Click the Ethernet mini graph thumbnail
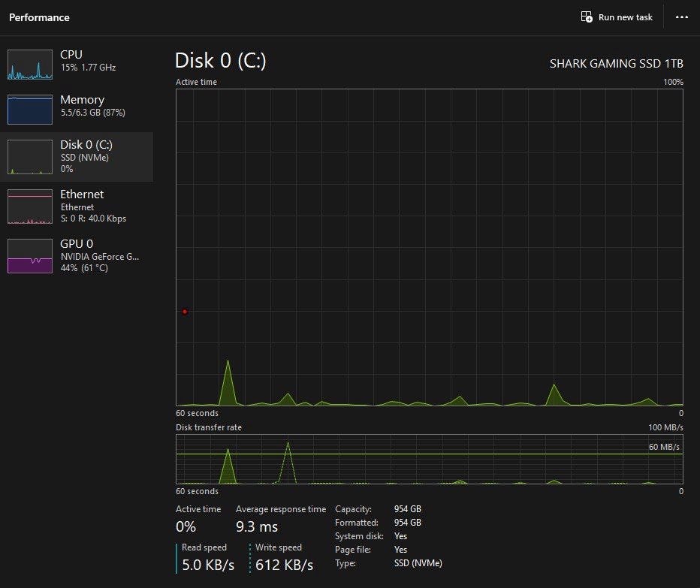This screenshot has height=588, width=700. (x=30, y=207)
